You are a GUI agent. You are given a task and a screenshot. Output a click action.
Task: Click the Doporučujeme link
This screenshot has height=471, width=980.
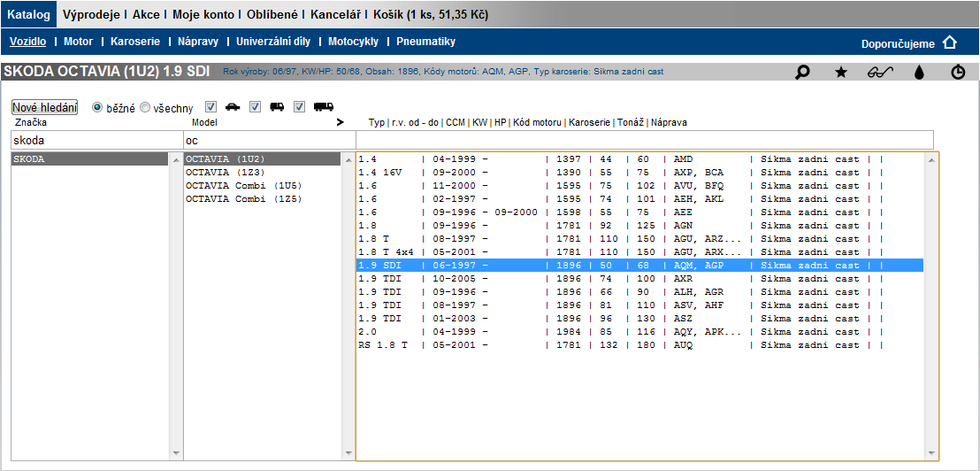[x=898, y=43]
